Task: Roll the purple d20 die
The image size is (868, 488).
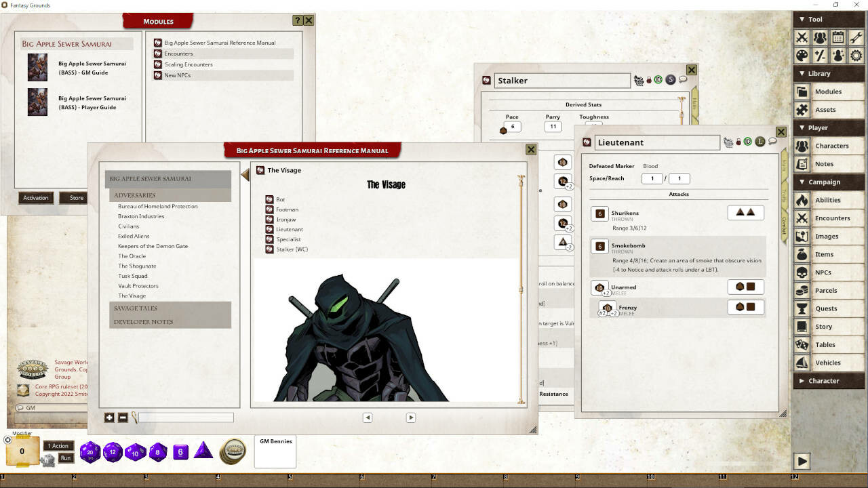Action: click(90, 452)
